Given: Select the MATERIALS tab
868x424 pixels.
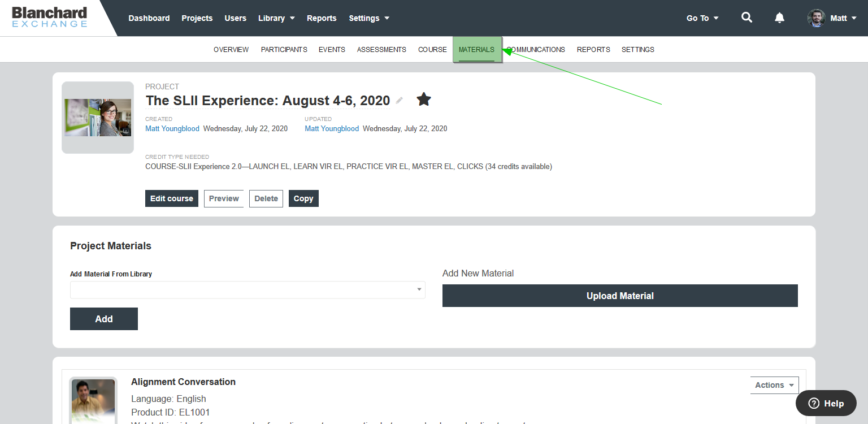Looking at the screenshot, I should click(477, 50).
